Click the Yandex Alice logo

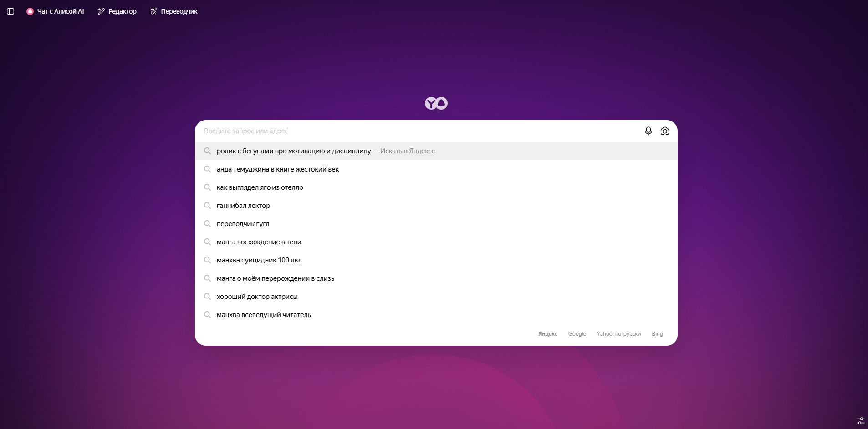(x=436, y=103)
